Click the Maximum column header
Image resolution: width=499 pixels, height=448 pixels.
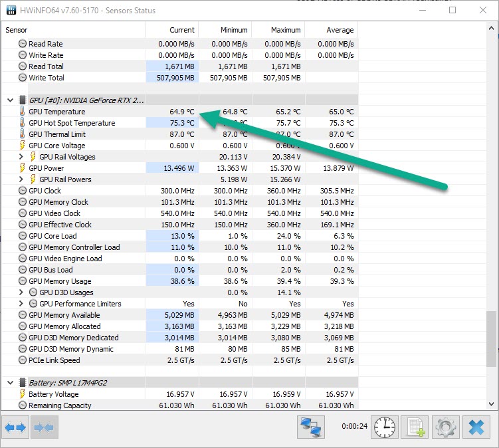[278, 30]
